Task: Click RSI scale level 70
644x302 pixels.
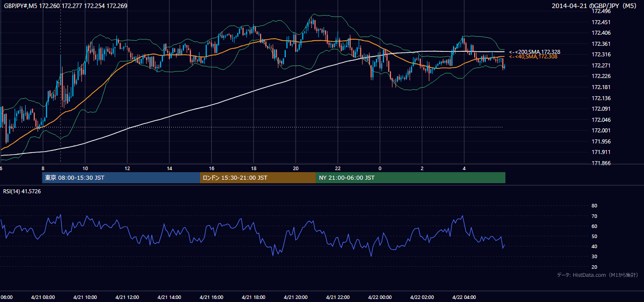Action: (x=594, y=216)
